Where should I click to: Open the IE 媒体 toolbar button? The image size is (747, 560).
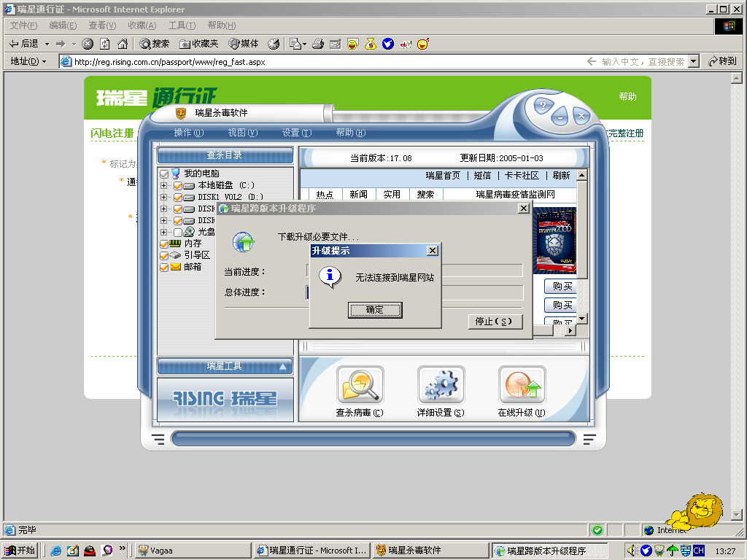click(244, 44)
